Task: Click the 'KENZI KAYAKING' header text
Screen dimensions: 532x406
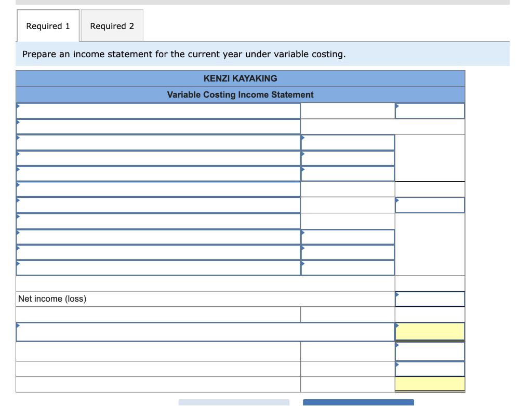Action: click(x=240, y=78)
